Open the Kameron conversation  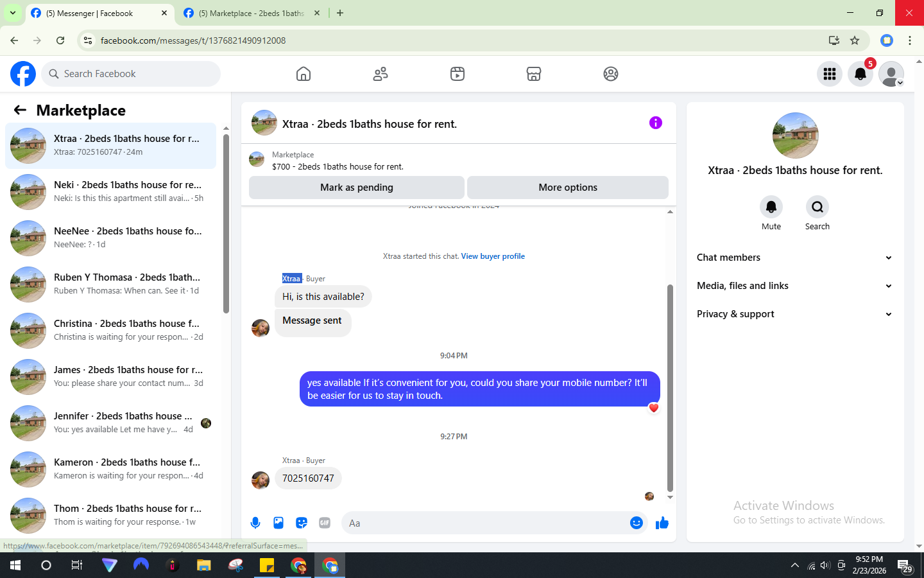[110, 469]
